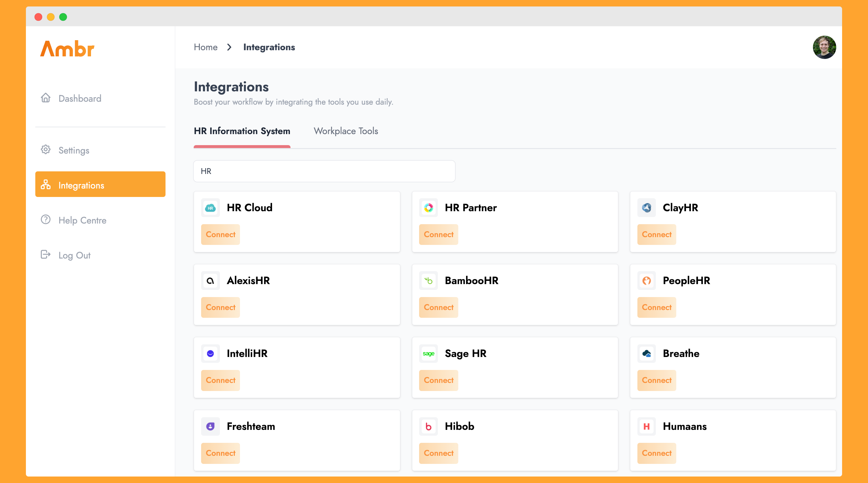Select the BambooHR leaf logo

[x=428, y=281]
